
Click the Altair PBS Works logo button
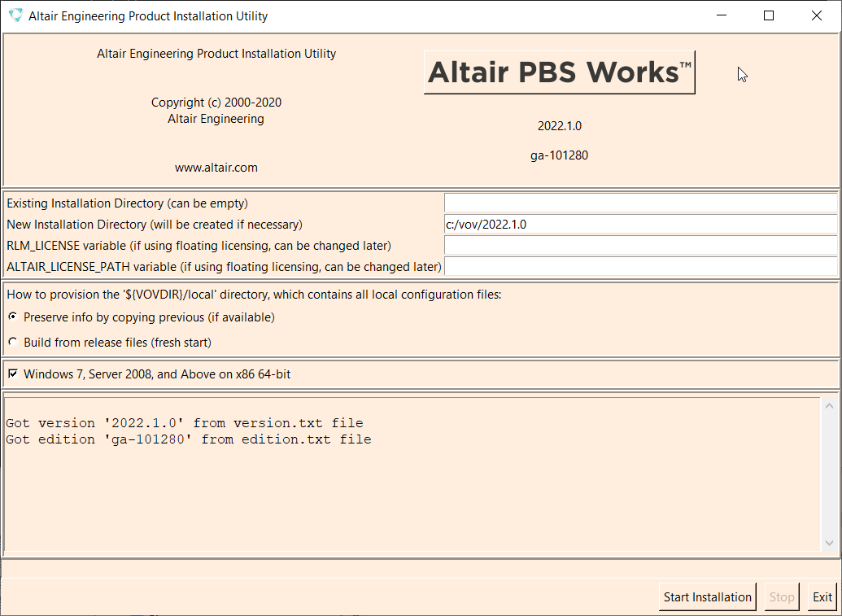click(x=559, y=72)
